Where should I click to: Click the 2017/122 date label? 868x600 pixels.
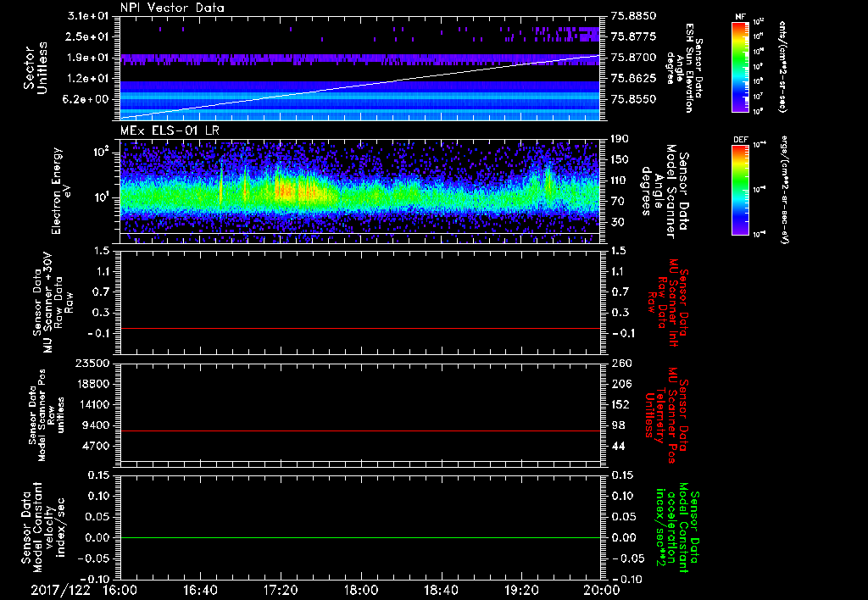tap(60, 590)
